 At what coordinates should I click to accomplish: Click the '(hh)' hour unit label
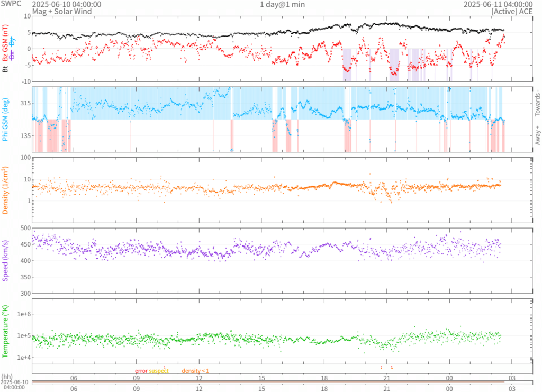coord(7,377)
